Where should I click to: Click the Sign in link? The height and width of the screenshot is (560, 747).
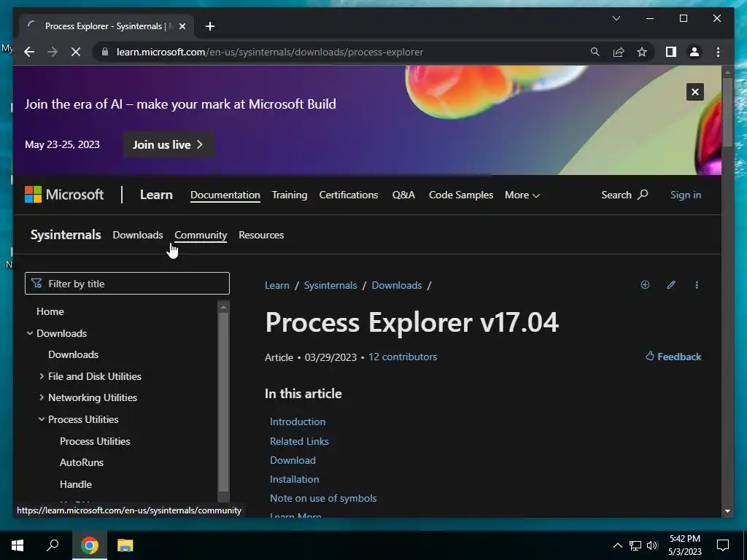686,195
